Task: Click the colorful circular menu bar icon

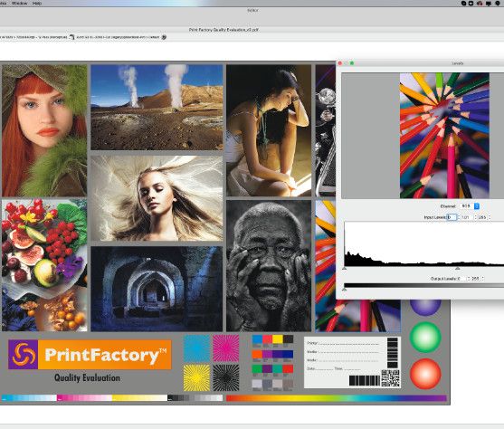Action: click(480, 4)
